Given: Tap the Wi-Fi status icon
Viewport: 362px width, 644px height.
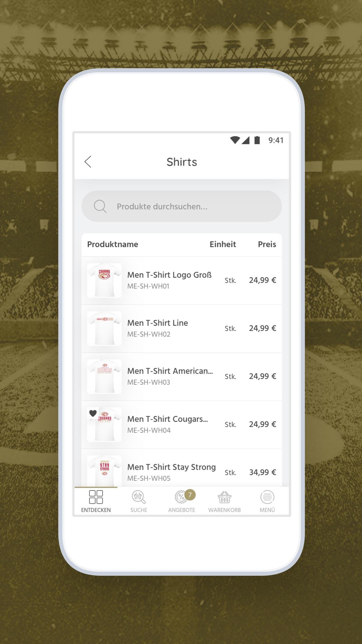Looking at the screenshot, I should [x=235, y=140].
